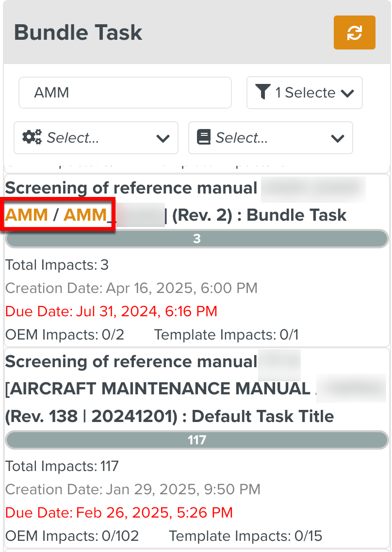Open the gears Select dropdown arrow

163,138
